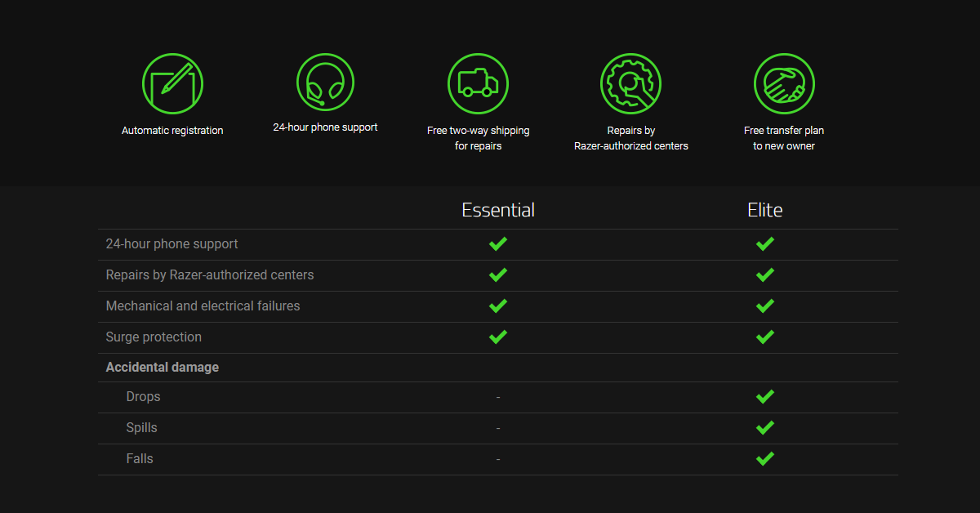Click 'Free two-way shipping for repairs' caption

click(478, 138)
